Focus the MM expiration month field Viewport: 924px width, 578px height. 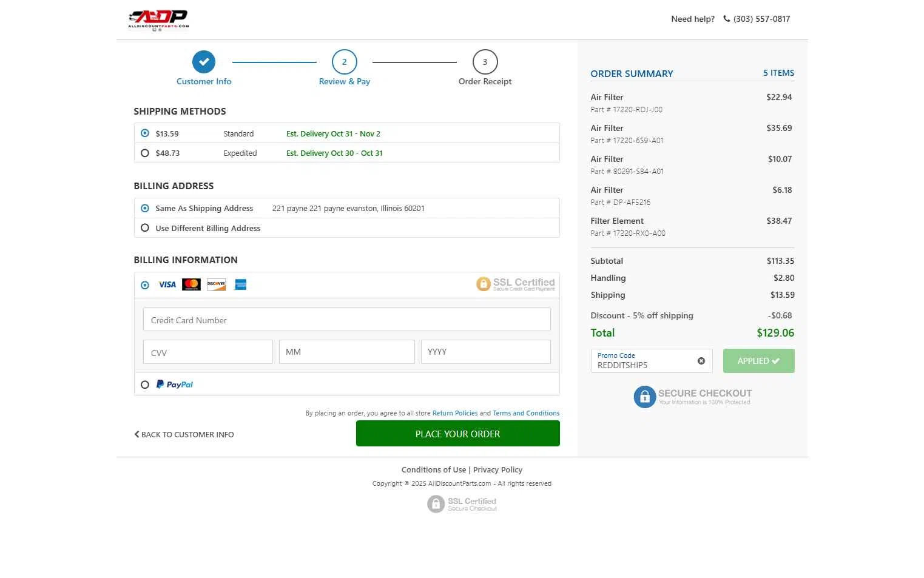click(347, 352)
